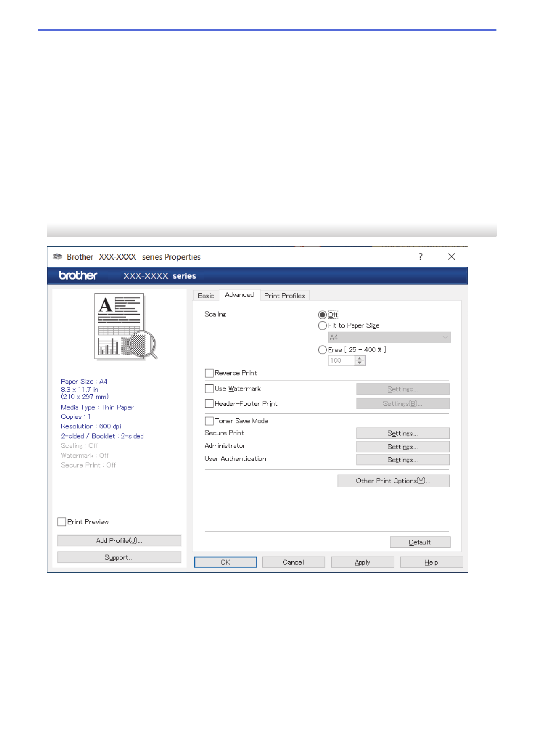Open the Print Profiles tab
Screen dimensions: 535x756
(x=284, y=296)
